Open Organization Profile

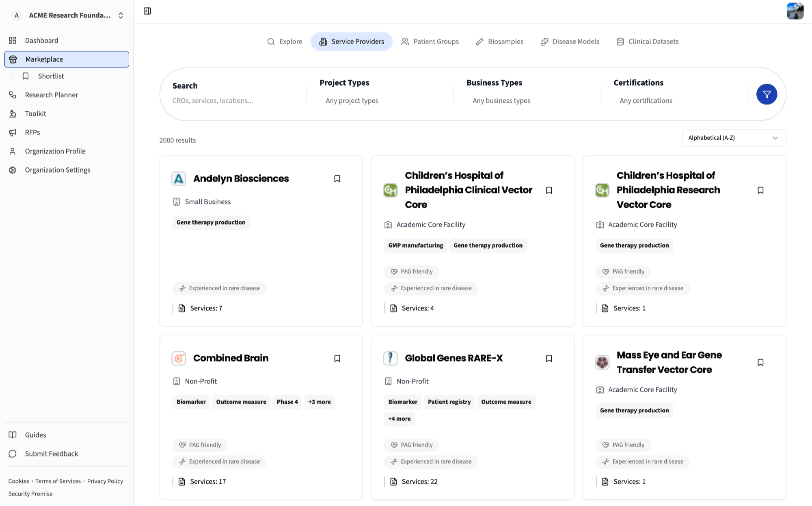pyautogui.click(x=67, y=151)
